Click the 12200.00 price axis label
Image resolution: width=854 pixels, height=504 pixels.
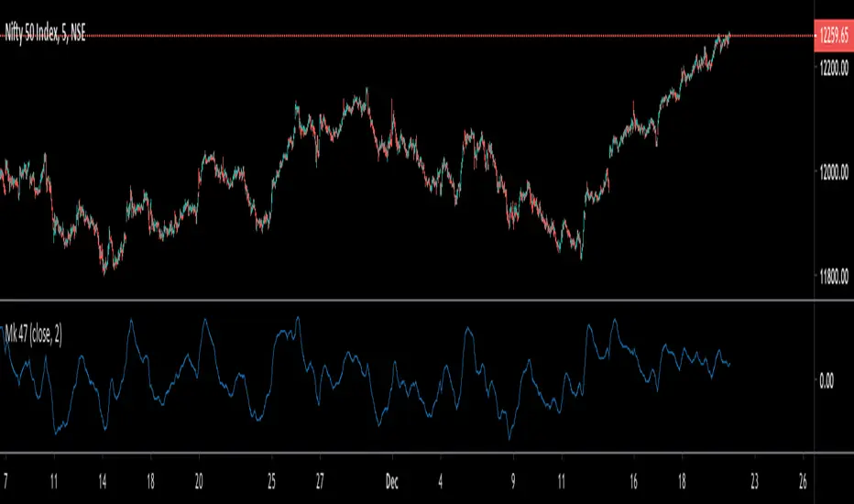[834, 68]
